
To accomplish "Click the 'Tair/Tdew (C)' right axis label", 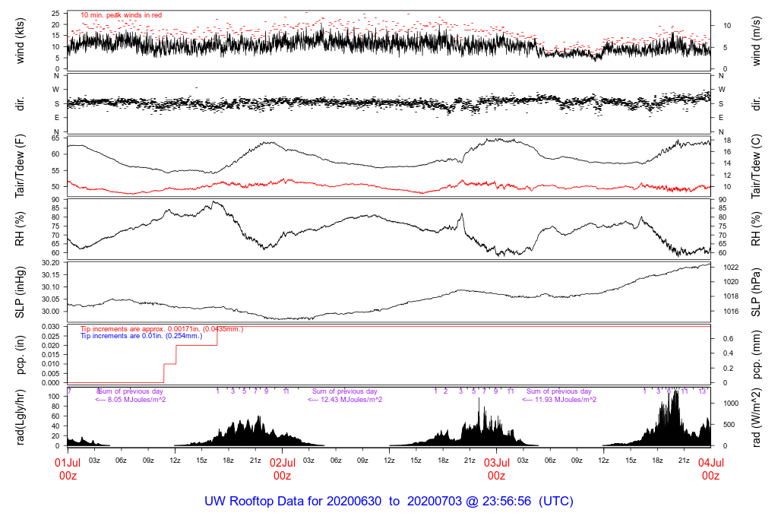I will coord(756,166).
